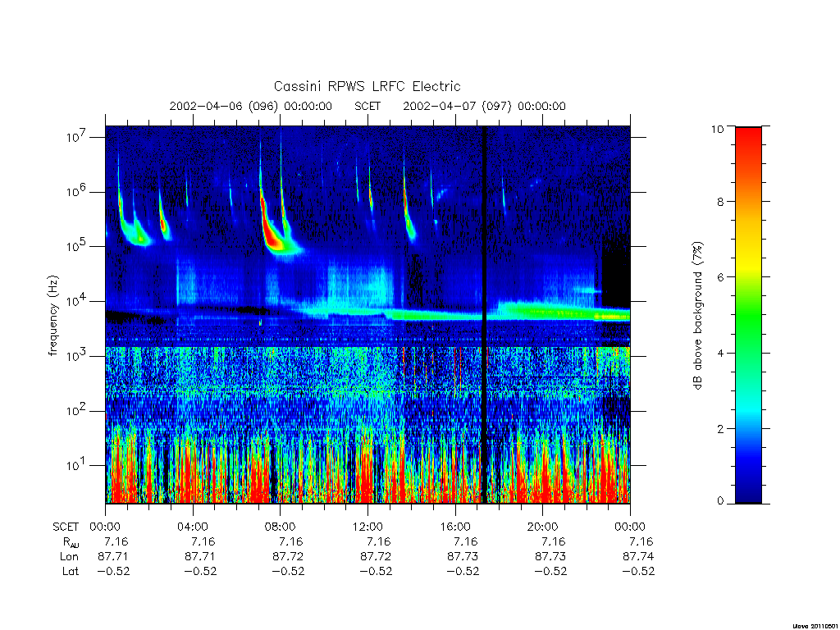Click the rainbow dB color bar
Viewport: 840px width, 630px height.
(x=748, y=315)
